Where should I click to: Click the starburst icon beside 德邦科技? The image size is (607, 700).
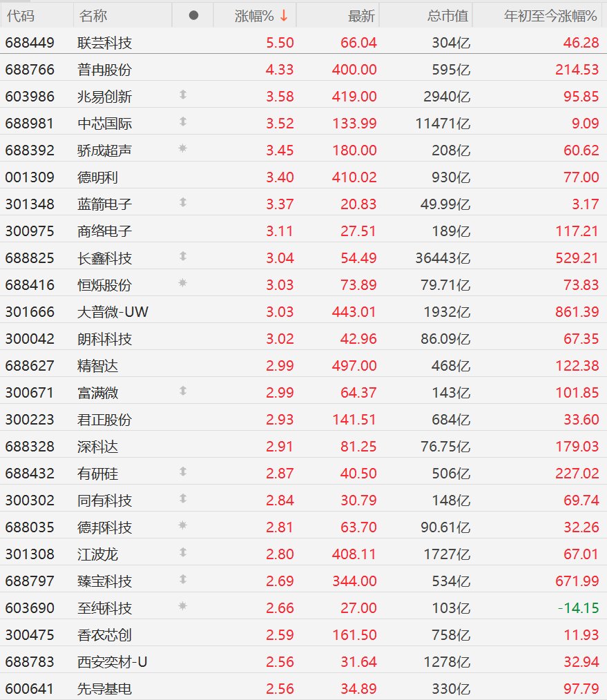(x=183, y=525)
